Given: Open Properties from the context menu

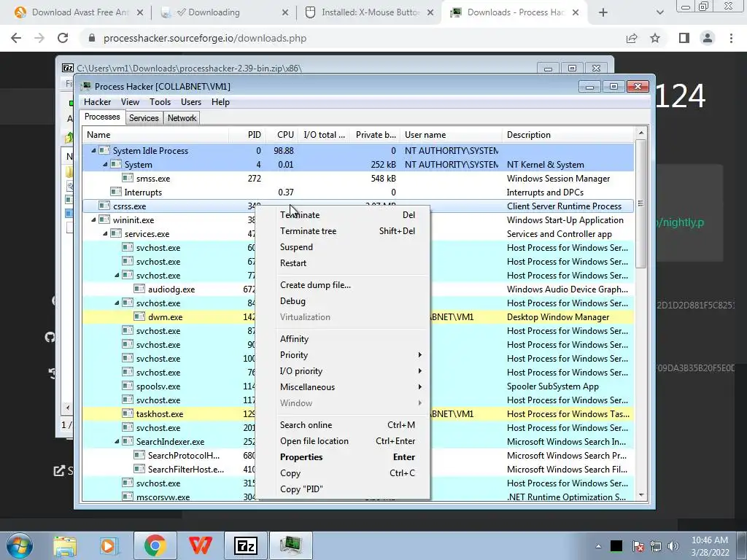Looking at the screenshot, I should point(351,456).
